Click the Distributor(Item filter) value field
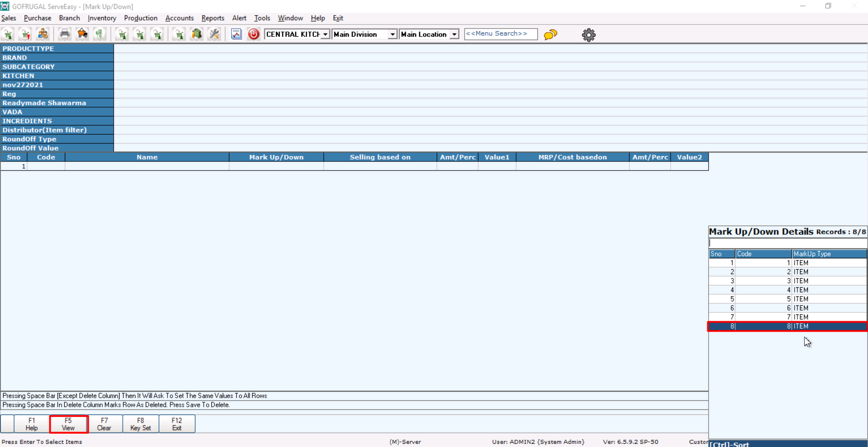Screen dimensions: 868x447 click(491, 130)
